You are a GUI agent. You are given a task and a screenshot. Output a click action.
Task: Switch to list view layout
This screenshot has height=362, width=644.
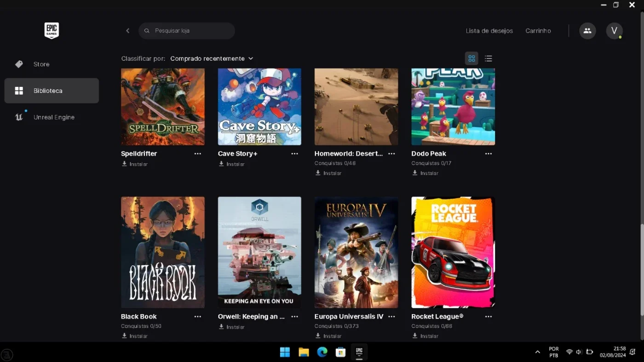[489, 58]
